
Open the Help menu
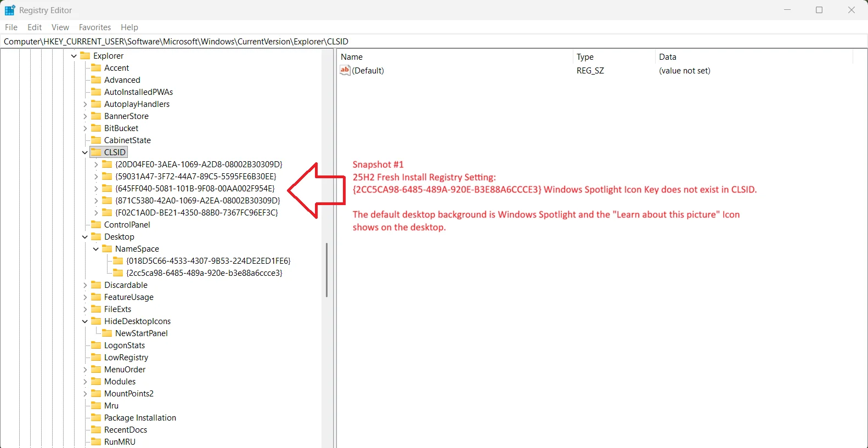pyautogui.click(x=129, y=27)
